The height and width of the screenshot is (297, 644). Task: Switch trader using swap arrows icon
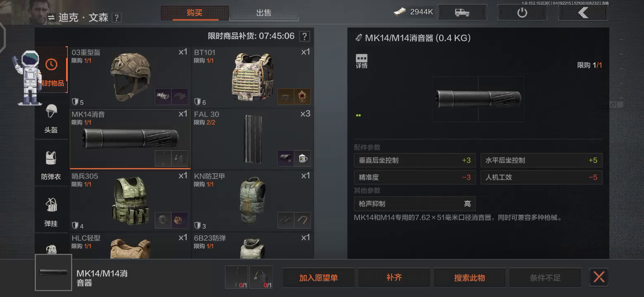pyautogui.click(x=51, y=18)
